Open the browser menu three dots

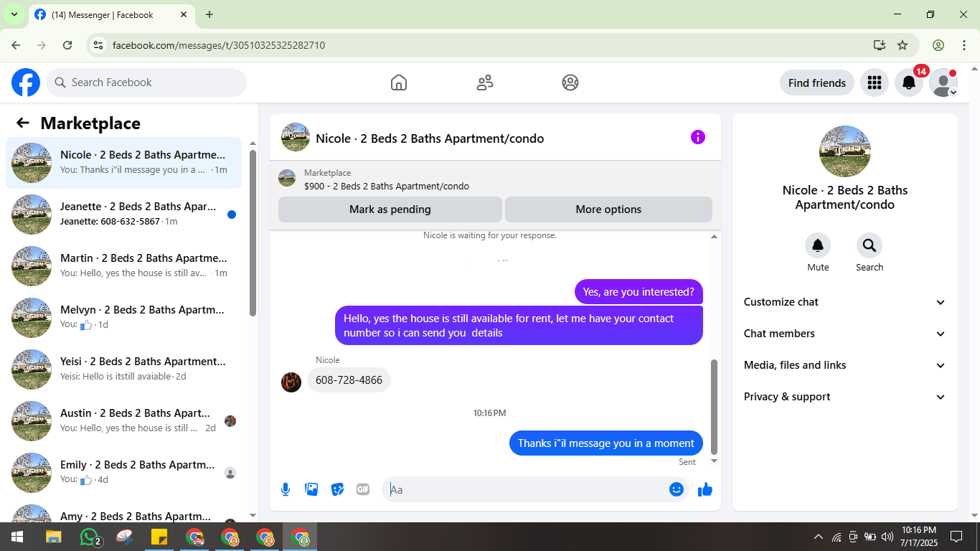click(964, 45)
